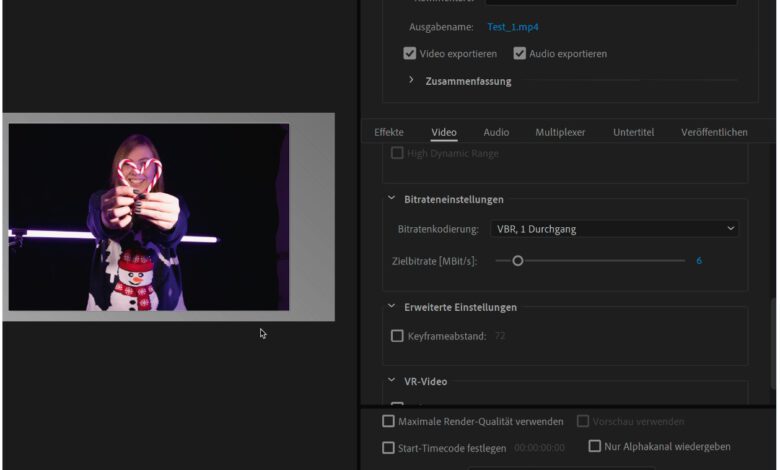
Task: Check the Start-Timecode festlegen box
Action: coord(389,448)
